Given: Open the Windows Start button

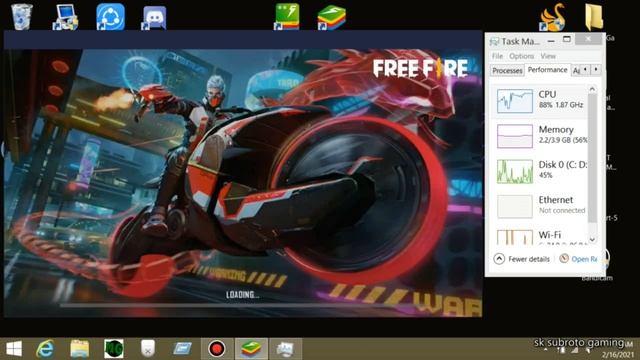Looking at the screenshot, I should 14,349.
